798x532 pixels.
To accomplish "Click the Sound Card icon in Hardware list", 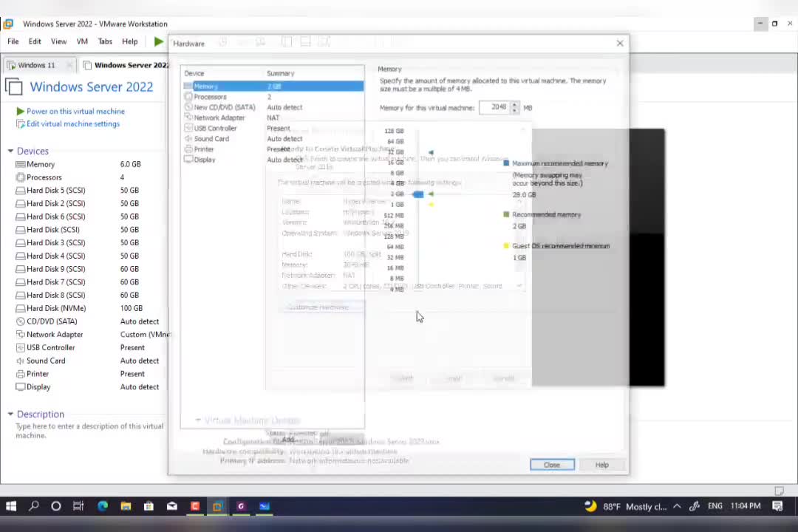I will 188,139.
